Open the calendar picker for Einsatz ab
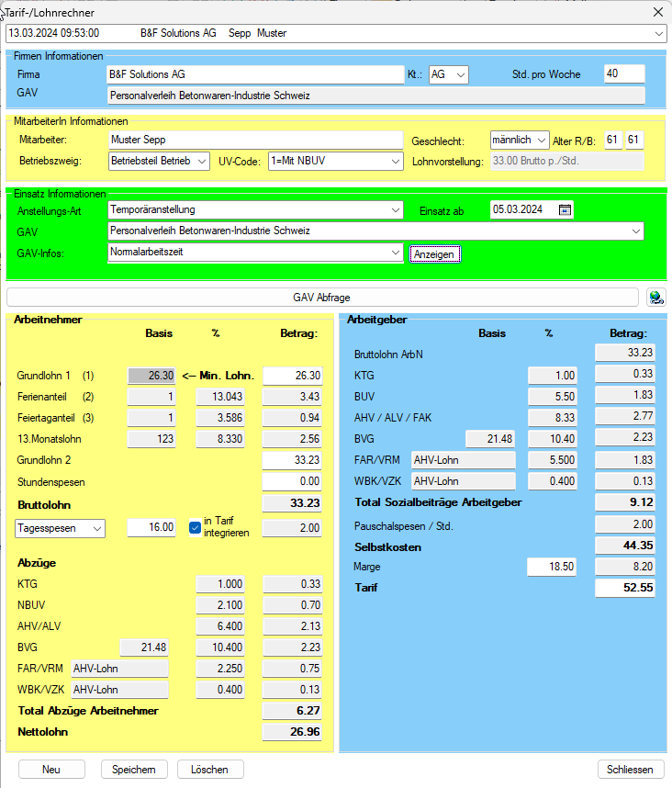Screen dimensions: 672x788 566,210
